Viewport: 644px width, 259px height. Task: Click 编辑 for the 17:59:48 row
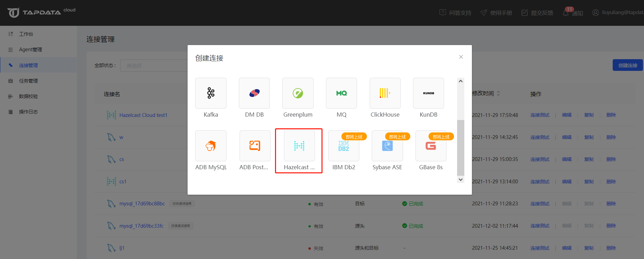point(567,115)
